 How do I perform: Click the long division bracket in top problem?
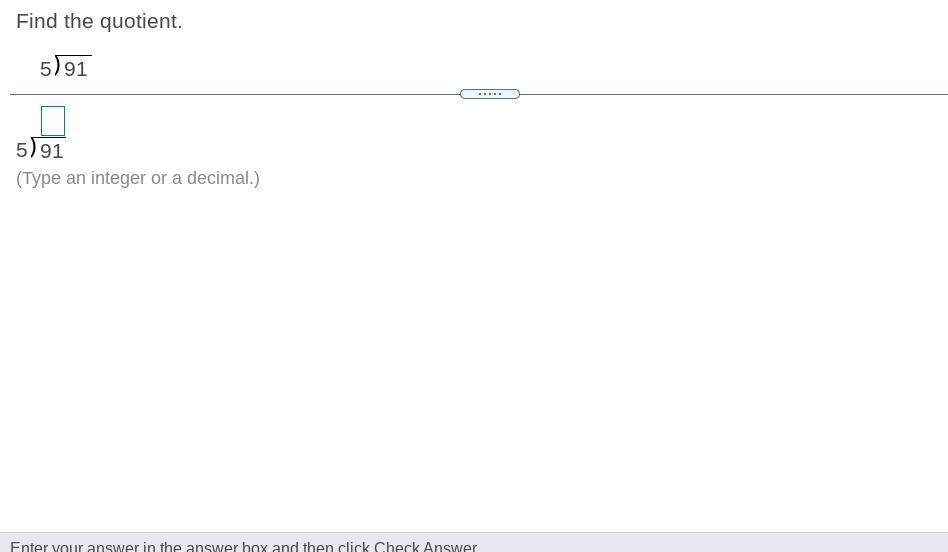tap(57, 65)
